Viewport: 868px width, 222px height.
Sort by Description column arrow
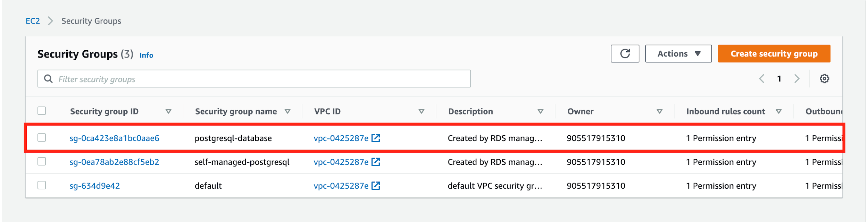tap(541, 111)
